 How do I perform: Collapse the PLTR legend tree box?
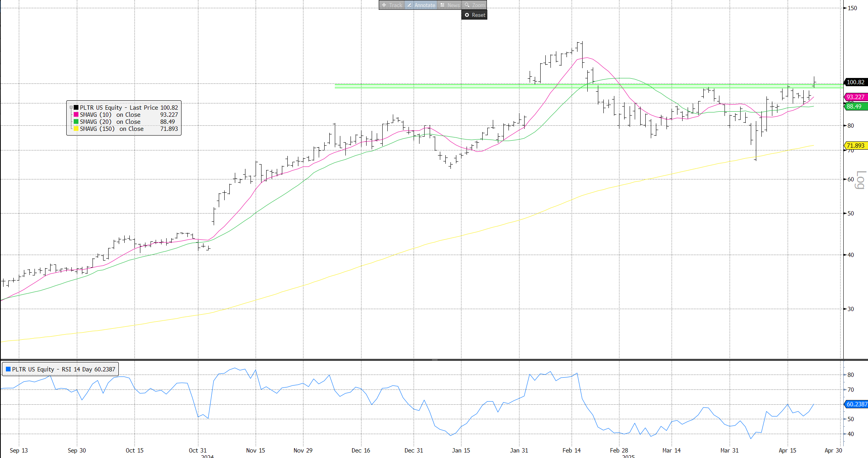(x=71, y=107)
